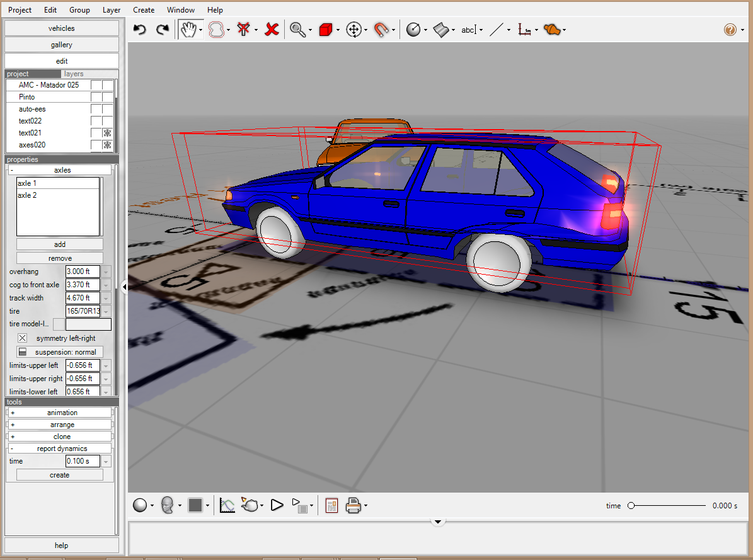Screen dimensions: 753x560
Task: Select the lasso selection tool
Action: pos(216,30)
